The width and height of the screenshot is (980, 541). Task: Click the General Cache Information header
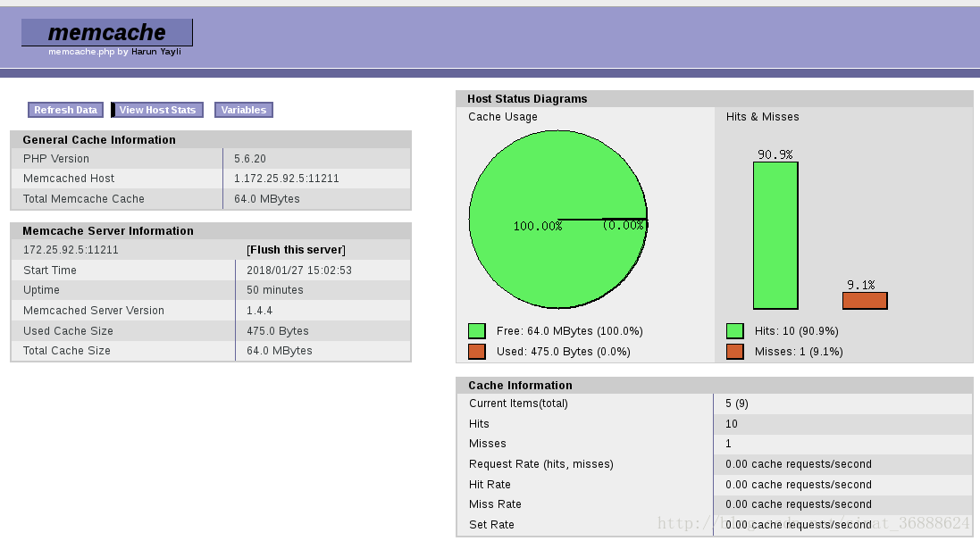[211, 140]
